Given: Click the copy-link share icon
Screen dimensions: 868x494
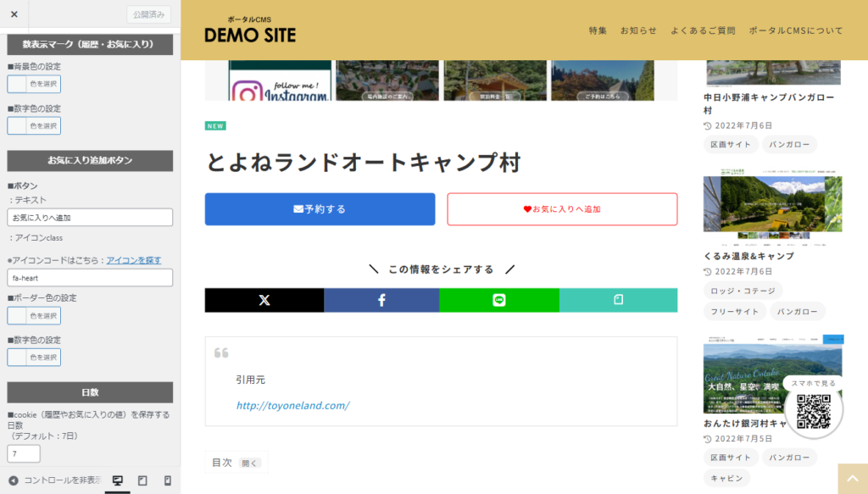Looking at the screenshot, I should (x=618, y=300).
